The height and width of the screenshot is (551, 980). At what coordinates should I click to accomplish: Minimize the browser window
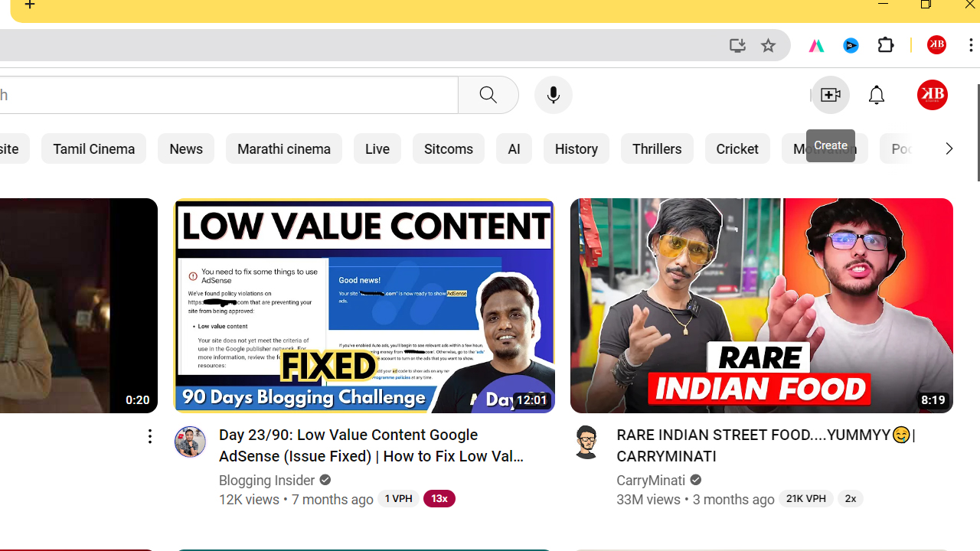click(883, 5)
